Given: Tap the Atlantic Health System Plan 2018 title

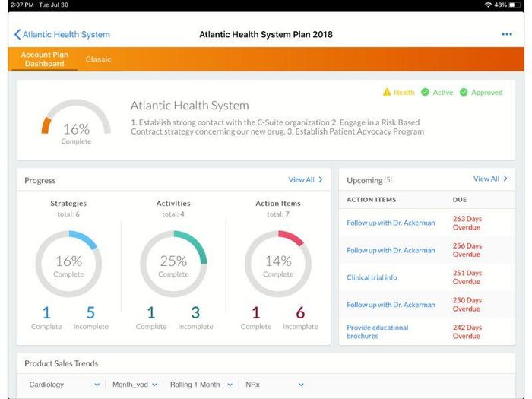Looking at the screenshot, I should (x=266, y=34).
